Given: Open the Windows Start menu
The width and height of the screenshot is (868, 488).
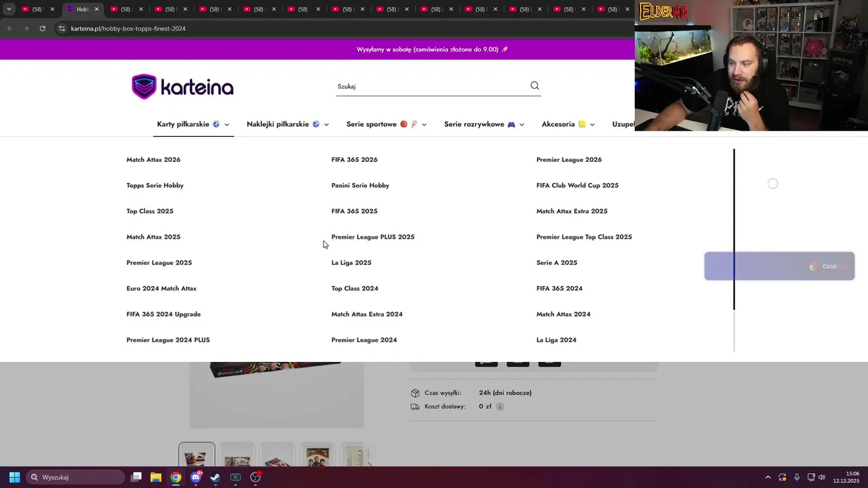Looking at the screenshot, I should (14, 477).
